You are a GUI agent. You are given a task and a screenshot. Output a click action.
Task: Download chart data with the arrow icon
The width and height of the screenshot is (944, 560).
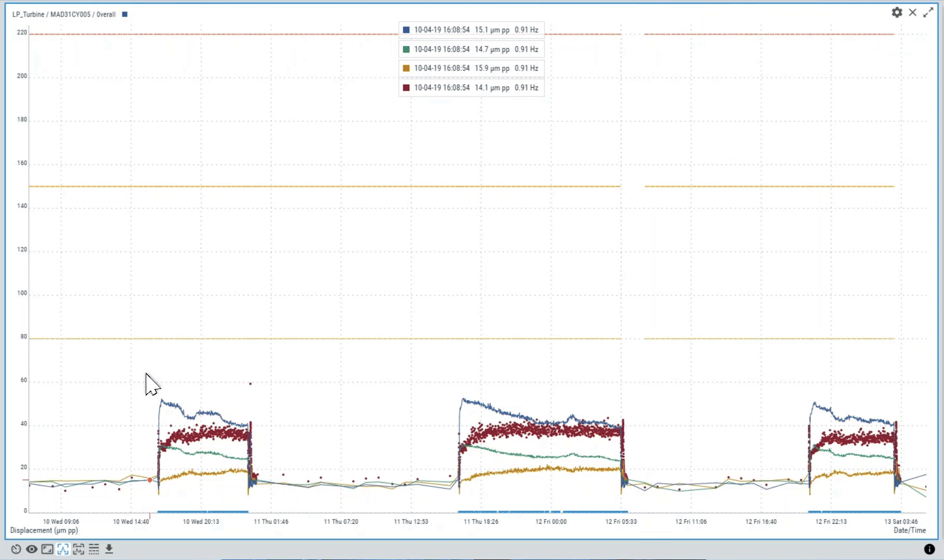(109, 549)
